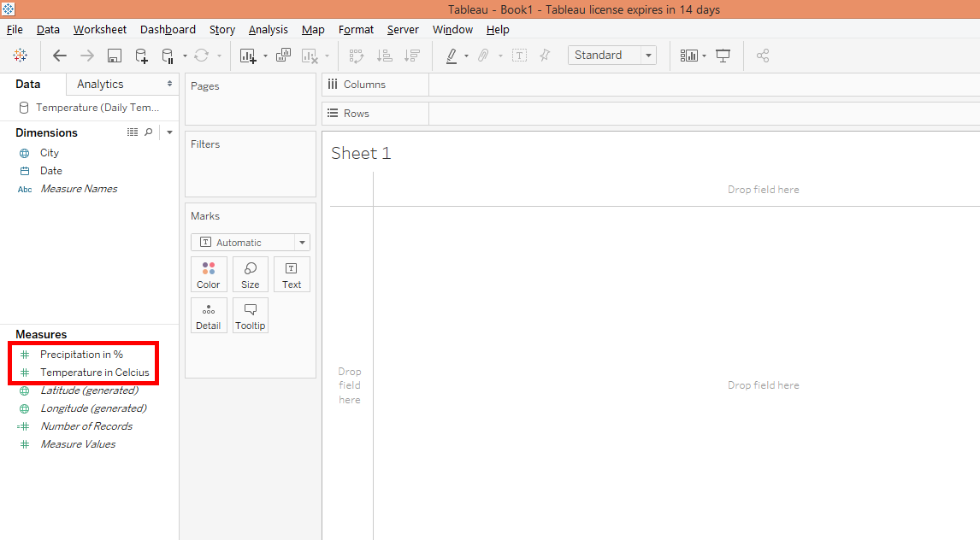Image resolution: width=980 pixels, height=540 pixels.
Task: Switch to the Analytics tab
Action: pos(100,84)
